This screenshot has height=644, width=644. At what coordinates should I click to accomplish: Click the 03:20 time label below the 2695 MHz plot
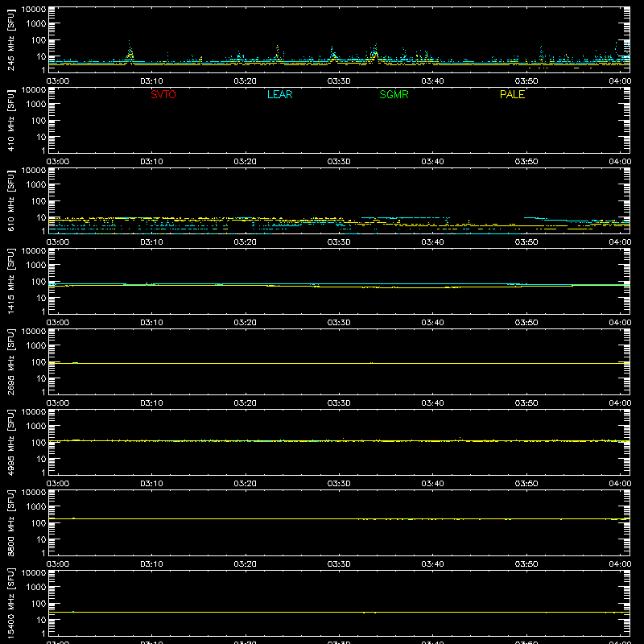[x=246, y=403]
